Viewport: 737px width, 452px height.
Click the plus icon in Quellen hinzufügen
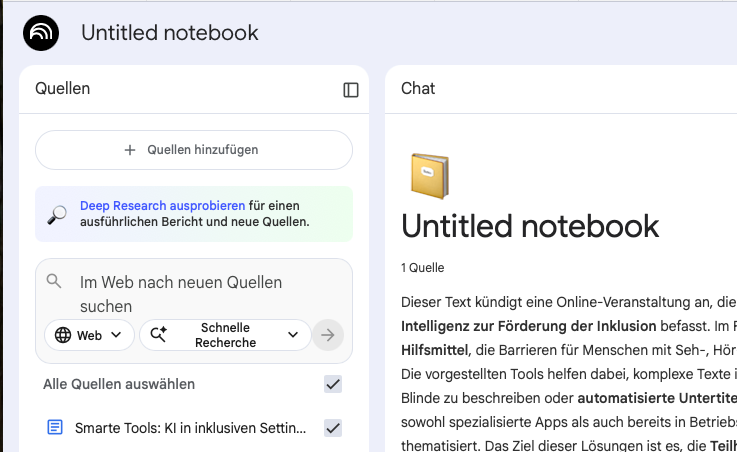click(x=129, y=150)
